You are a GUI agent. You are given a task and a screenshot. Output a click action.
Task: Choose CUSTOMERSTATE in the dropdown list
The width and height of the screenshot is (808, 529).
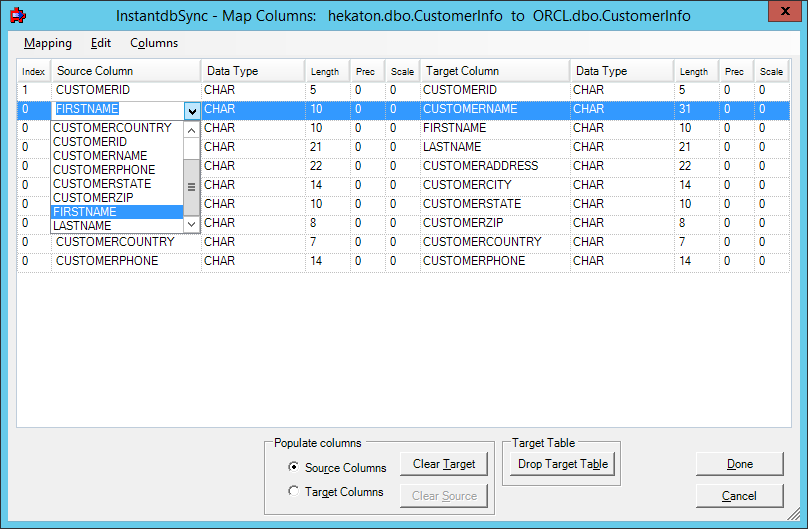pyautogui.click(x=117, y=184)
